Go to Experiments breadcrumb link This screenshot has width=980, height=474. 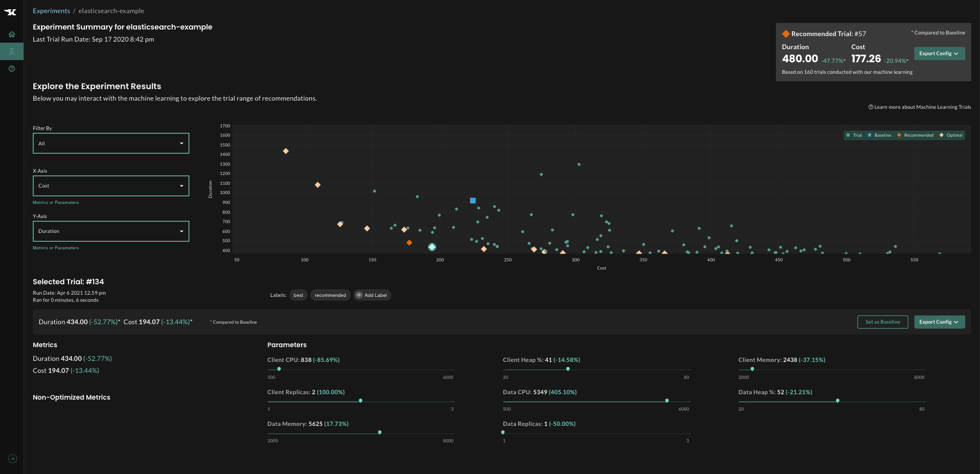point(51,11)
